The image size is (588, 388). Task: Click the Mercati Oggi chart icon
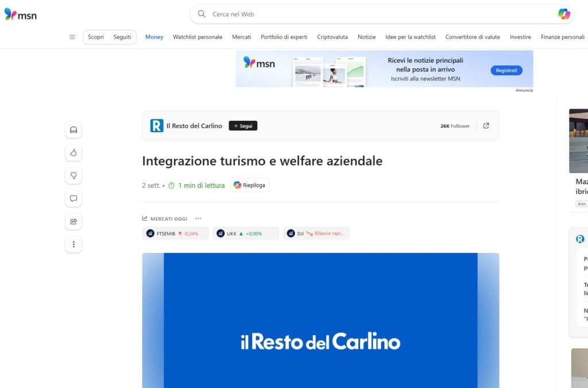tap(145, 218)
